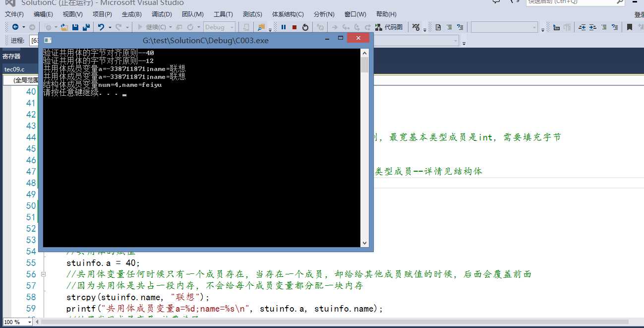This screenshot has height=328, width=644.
Task: Click console output line '结构体成员变量num=4,name=feiyu'
Action: click(x=103, y=85)
